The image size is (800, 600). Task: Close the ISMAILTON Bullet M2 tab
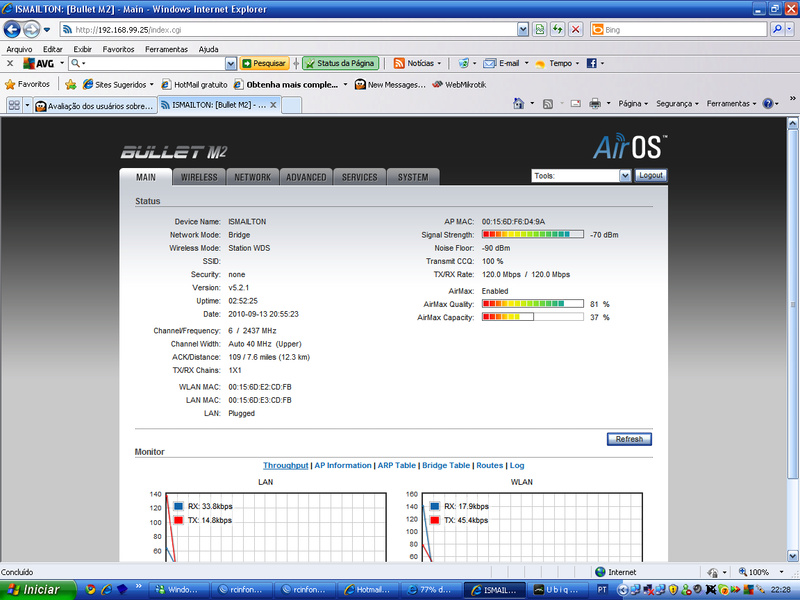pos(273,105)
